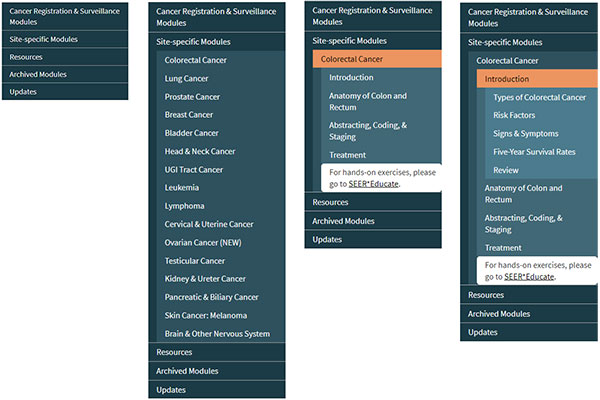Open Types of Colorectal Cancer page

pos(539,97)
